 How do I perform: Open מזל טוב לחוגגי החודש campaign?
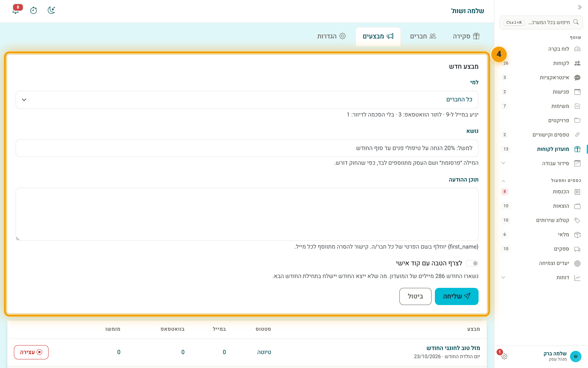pyautogui.click(x=453, y=348)
